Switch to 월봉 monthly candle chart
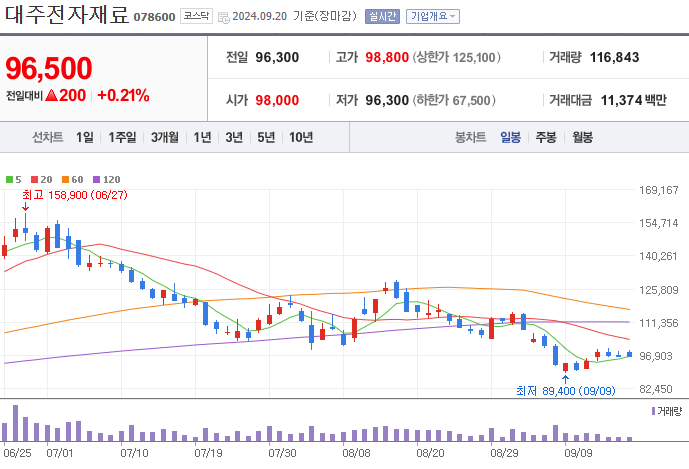This screenshot has height=469, width=689. click(x=582, y=138)
